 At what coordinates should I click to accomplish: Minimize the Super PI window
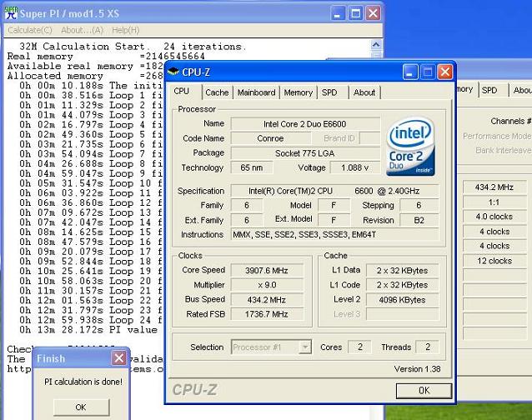click(x=337, y=13)
